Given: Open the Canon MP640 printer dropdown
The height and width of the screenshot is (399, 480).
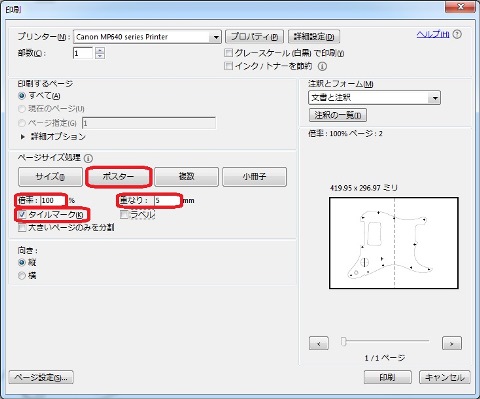Looking at the screenshot, I should click(216, 37).
